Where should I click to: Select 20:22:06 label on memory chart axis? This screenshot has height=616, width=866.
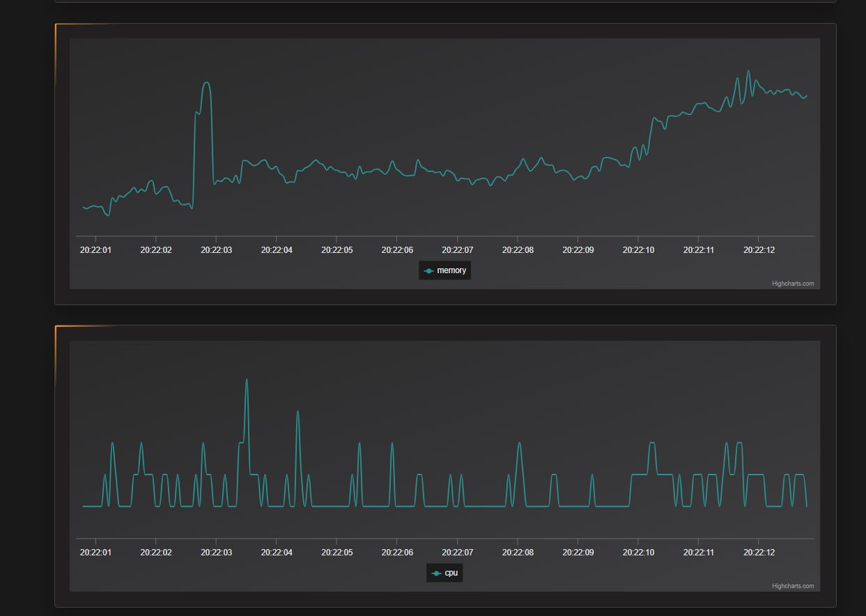[x=397, y=249]
